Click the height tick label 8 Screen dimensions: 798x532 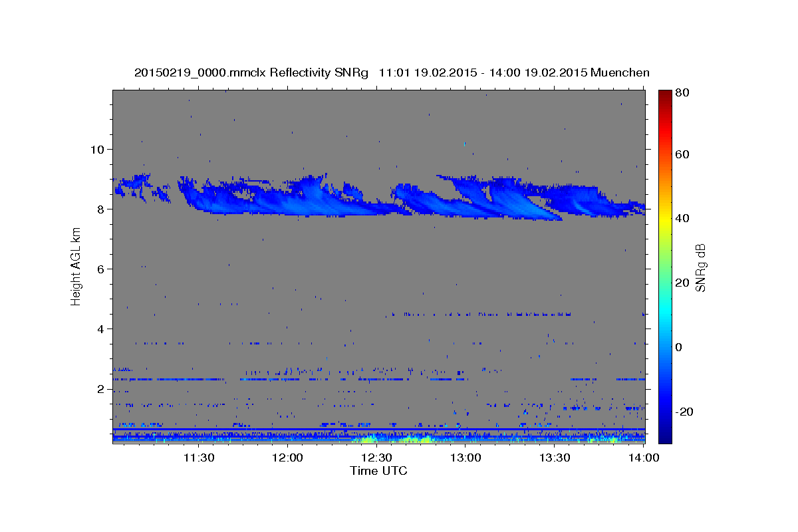[x=101, y=209]
